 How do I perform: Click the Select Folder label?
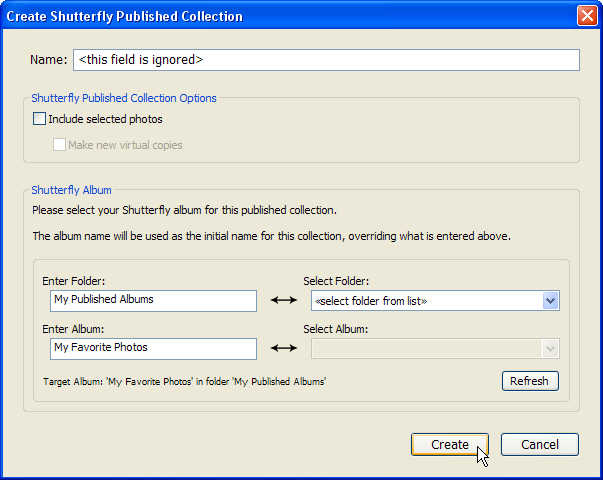(336, 281)
